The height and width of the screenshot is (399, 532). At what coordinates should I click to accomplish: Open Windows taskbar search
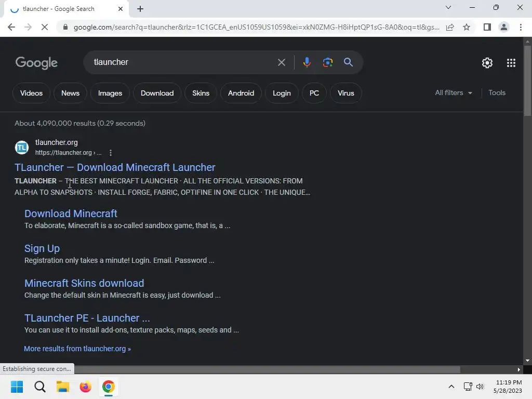click(x=39, y=387)
